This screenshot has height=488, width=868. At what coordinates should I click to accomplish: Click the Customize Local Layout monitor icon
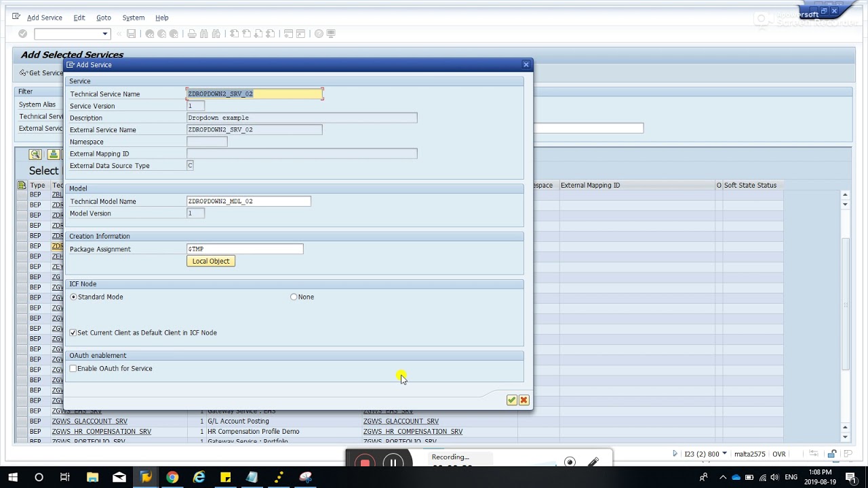331,34
